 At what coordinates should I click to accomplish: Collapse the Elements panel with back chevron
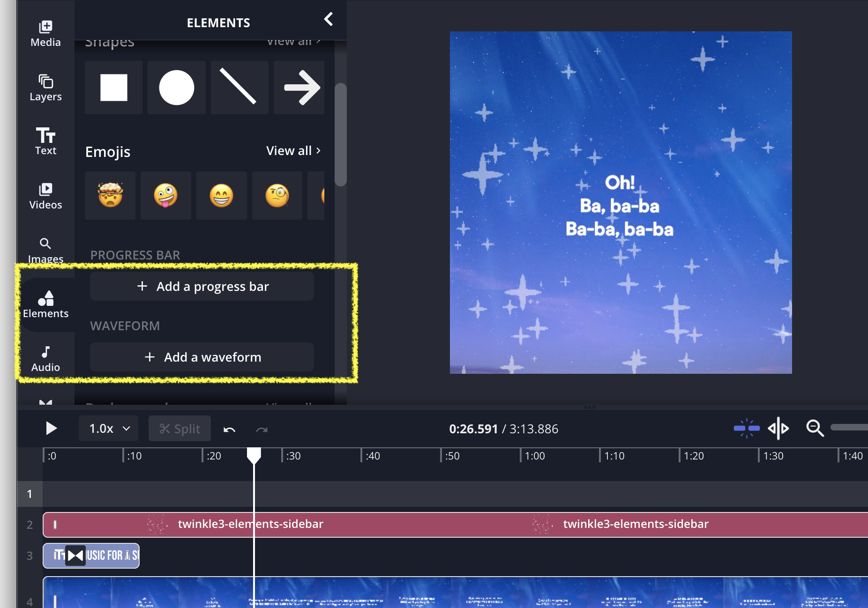pos(329,20)
